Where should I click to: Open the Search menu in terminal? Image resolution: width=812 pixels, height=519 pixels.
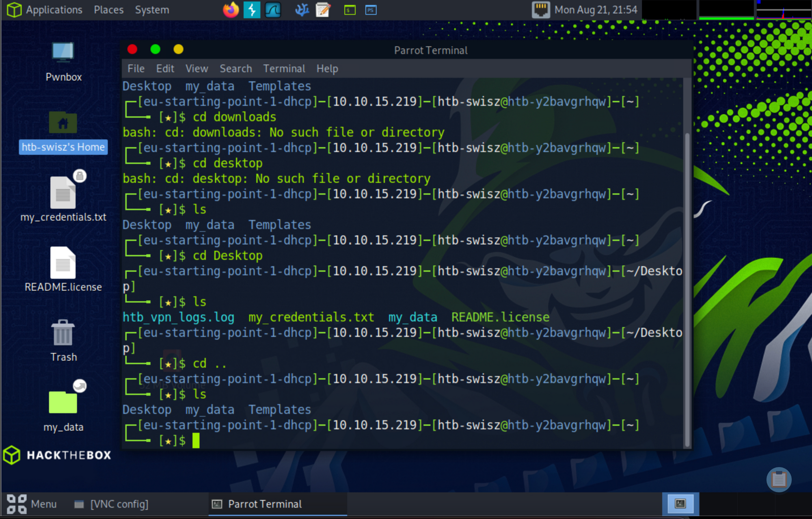pyautogui.click(x=235, y=69)
